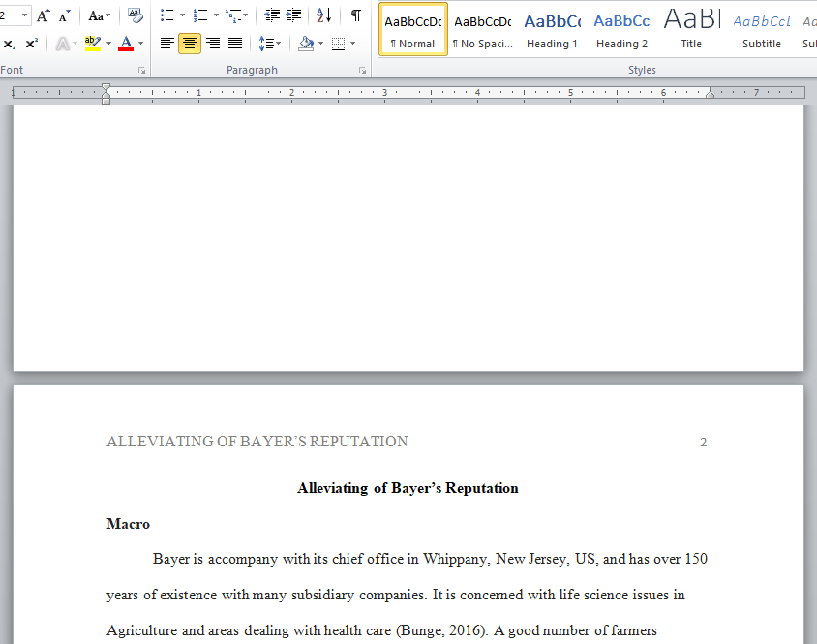Open the Change Case menu
817x644 pixels.
99,16
